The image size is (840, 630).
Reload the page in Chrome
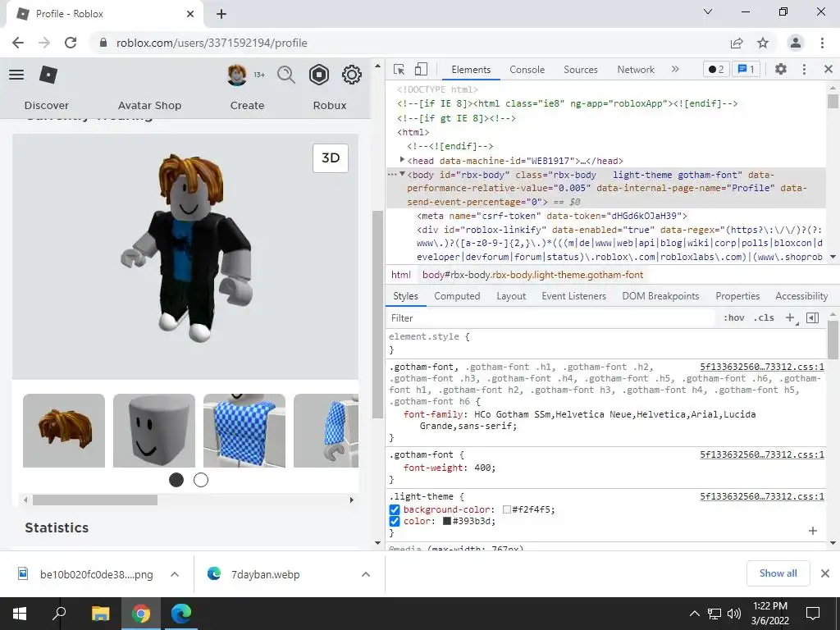pos(71,43)
